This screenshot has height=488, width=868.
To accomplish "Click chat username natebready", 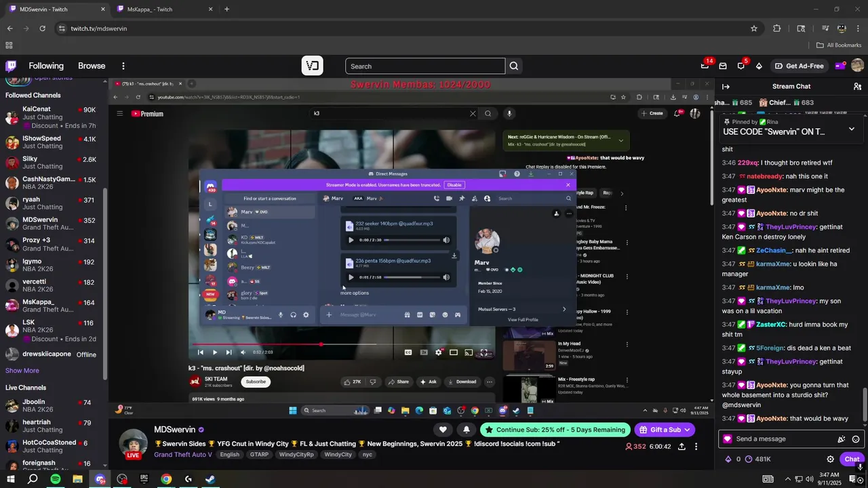I will click(x=764, y=176).
